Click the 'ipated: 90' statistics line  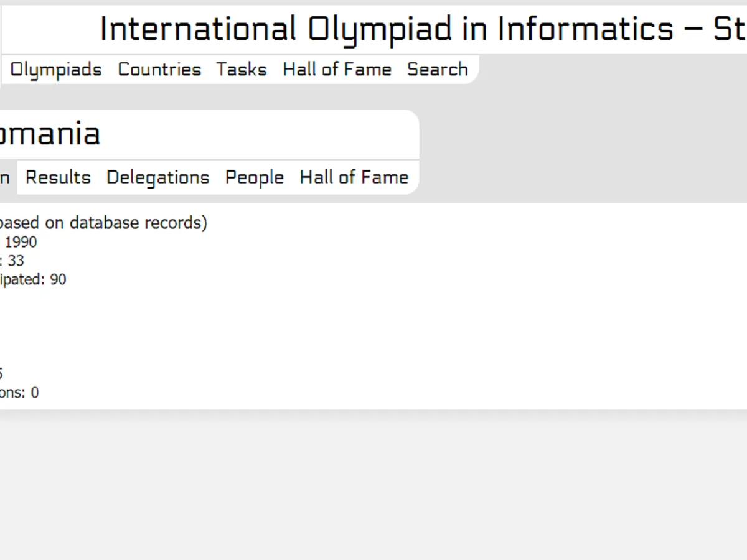(x=33, y=279)
